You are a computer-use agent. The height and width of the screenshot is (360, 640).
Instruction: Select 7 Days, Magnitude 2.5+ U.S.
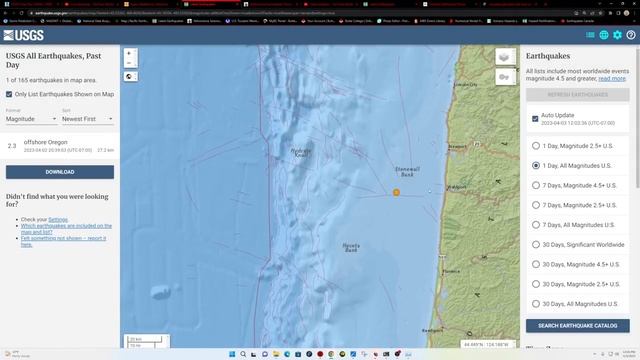tap(536, 205)
